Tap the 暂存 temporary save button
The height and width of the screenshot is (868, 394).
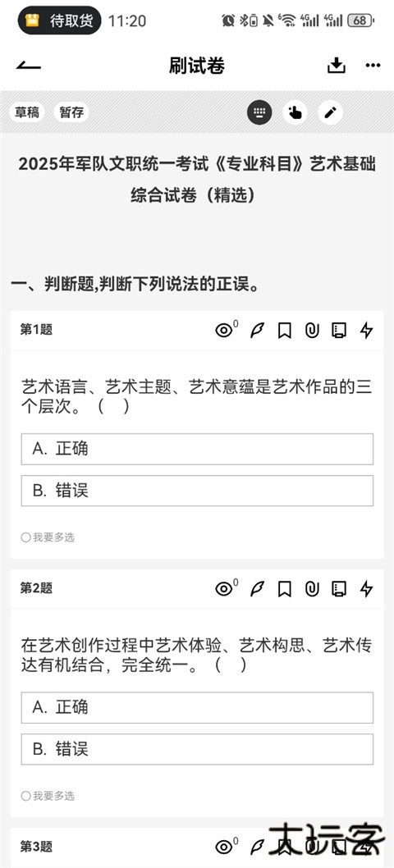pyautogui.click(x=71, y=113)
